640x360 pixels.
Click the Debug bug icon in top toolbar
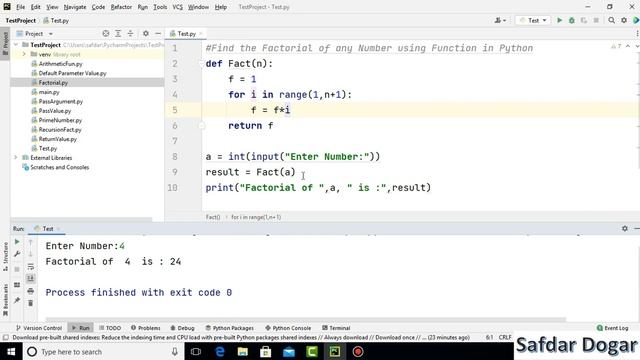pos(571,20)
